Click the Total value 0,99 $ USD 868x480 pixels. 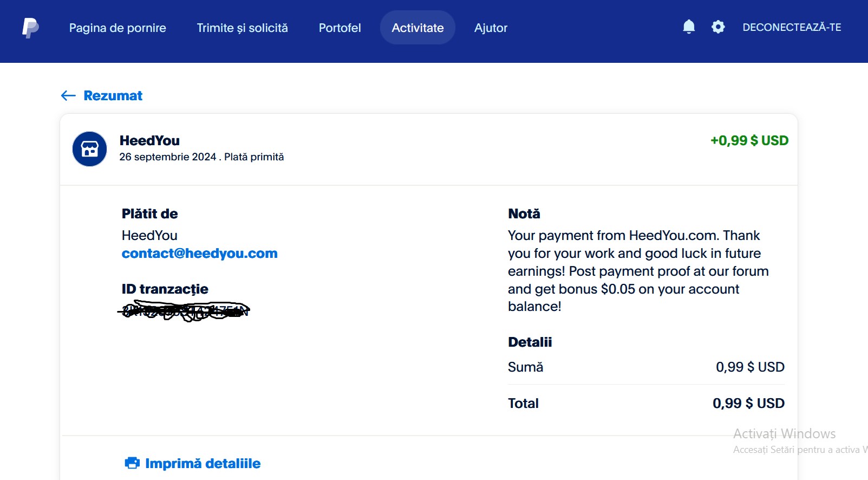click(x=748, y=404)
